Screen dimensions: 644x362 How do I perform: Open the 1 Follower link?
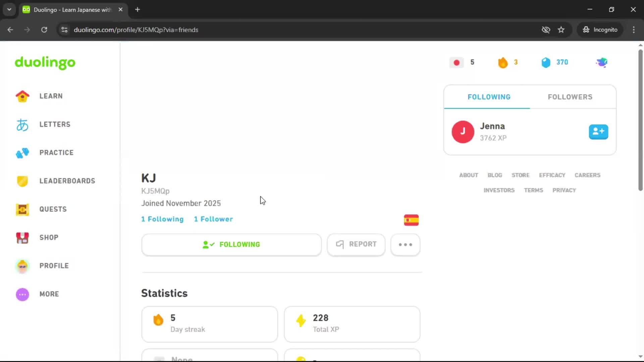(x=213, y=219)
